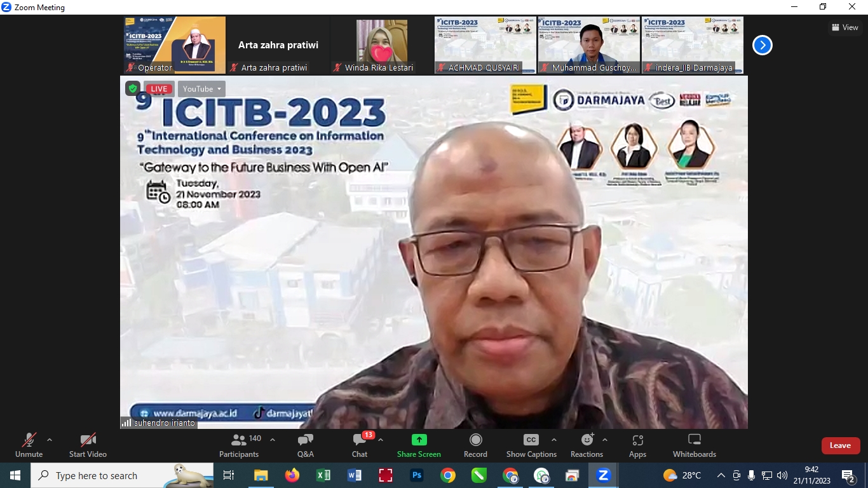Open YouTube live stream dropdown
The width and height of the screenshot is (868, 488).
point(201,89)
